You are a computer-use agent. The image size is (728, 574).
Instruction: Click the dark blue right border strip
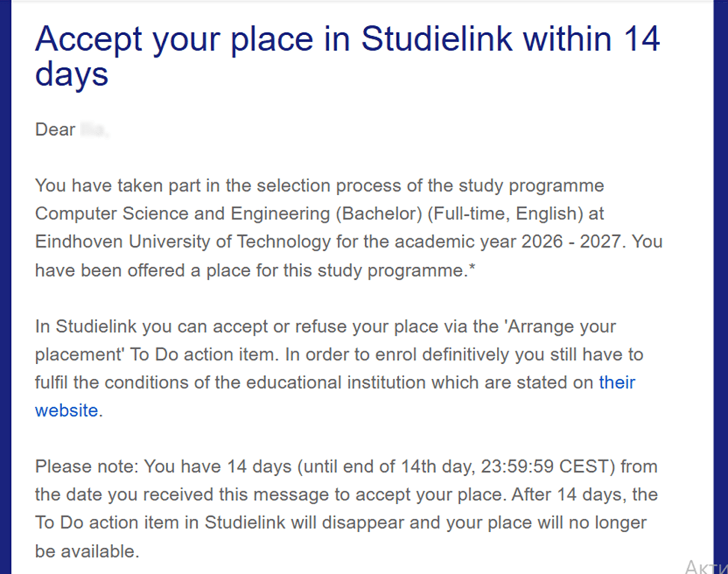[721, 287]
